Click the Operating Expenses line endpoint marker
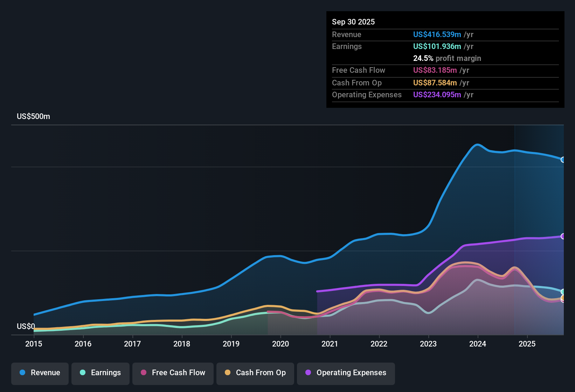Screen dimensions: 575x392 coord(563,236)
